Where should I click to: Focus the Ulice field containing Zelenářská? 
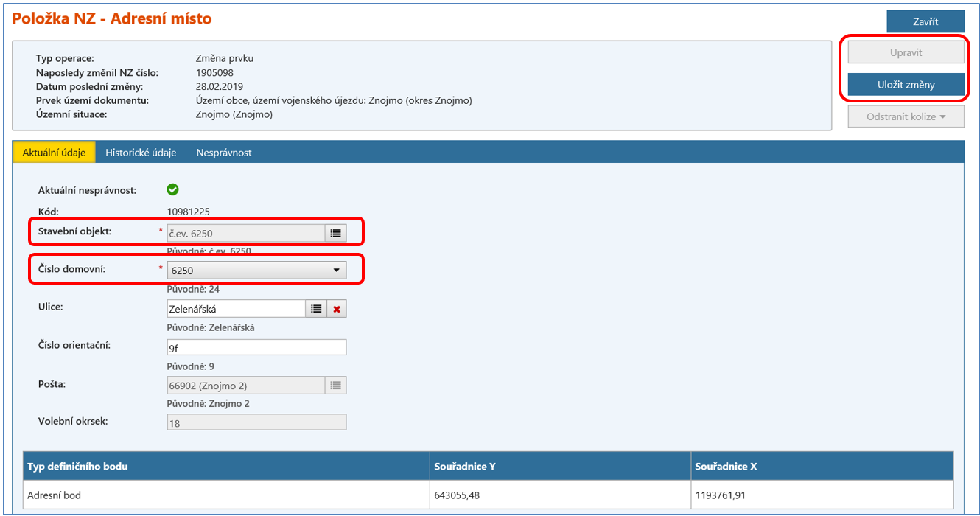pyautogui.click(x=236, y=309)
